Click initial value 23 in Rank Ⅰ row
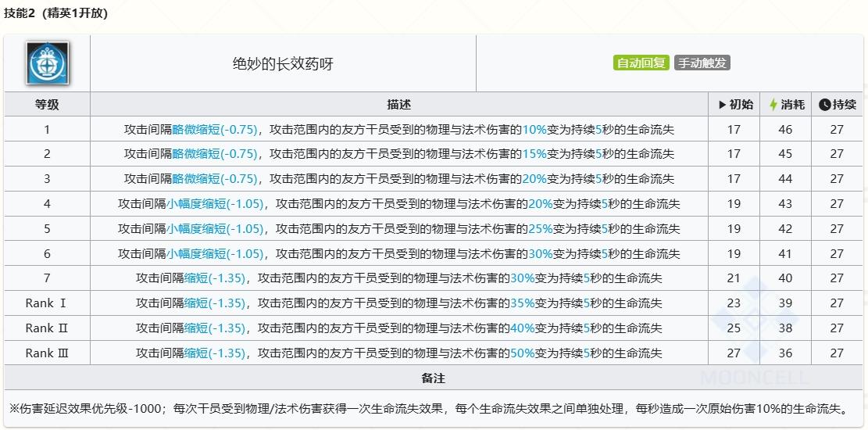 pos(734,303)
